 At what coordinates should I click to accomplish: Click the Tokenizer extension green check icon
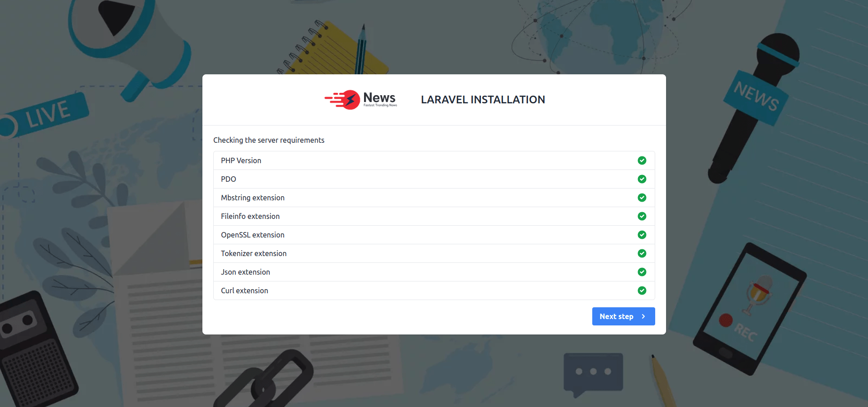[x=642, y=253]
